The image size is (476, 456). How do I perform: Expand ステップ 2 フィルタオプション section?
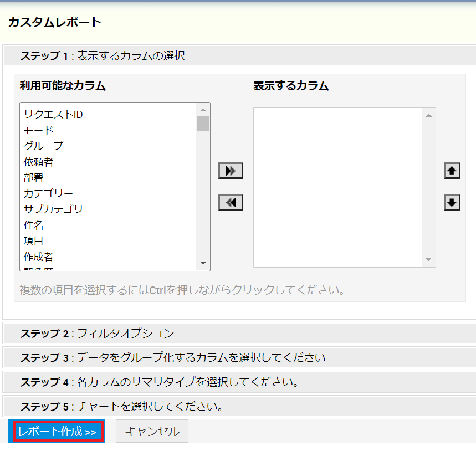click(x=97, y=334)
